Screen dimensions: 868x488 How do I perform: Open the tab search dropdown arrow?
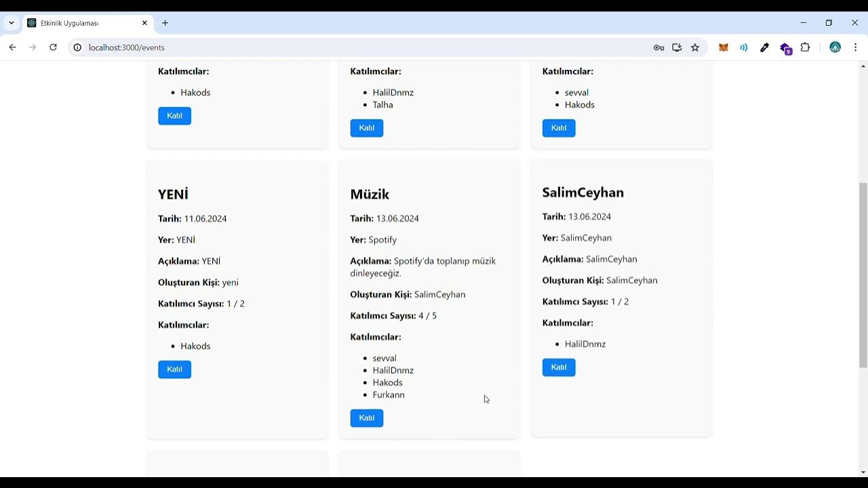pyautogui.click(x=12, y=23)
